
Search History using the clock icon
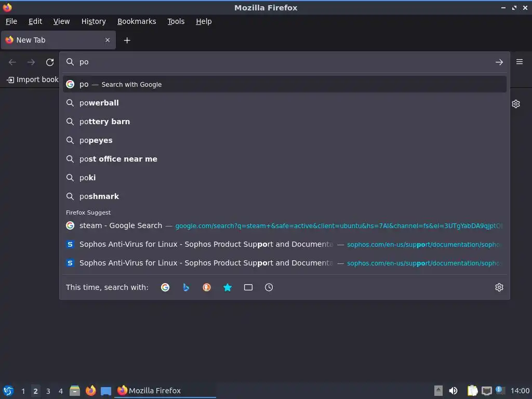269,287
